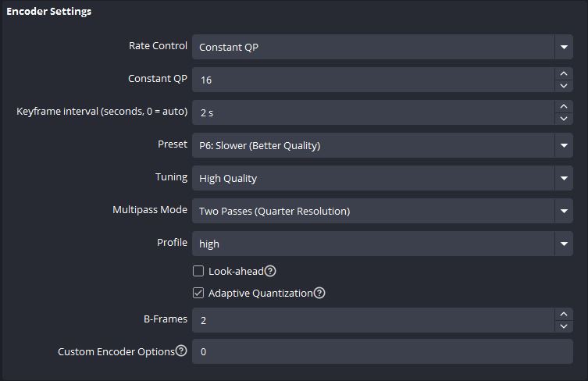Click the B-Frames value field
The height and width of the screenshot is (381, 588).
[373, 320]
